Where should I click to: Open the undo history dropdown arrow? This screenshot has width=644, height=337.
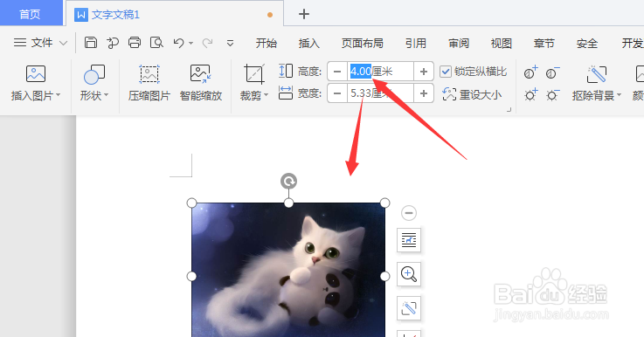click(191, 43)
